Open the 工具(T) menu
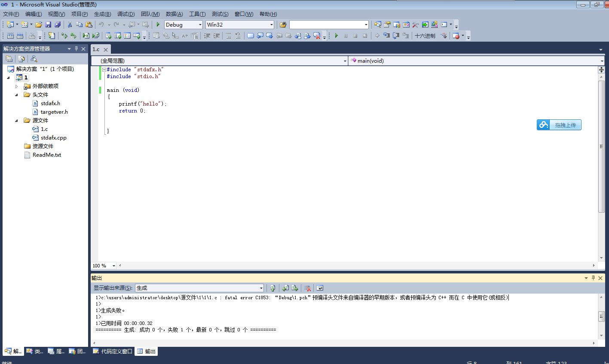 point(197,14)
